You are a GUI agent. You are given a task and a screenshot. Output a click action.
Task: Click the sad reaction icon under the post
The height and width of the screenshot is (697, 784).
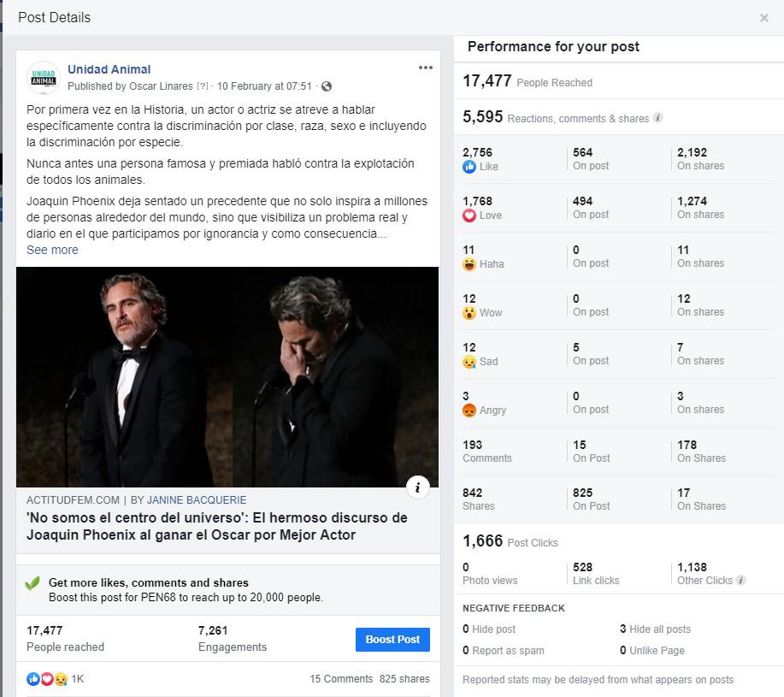pos(61,679)
